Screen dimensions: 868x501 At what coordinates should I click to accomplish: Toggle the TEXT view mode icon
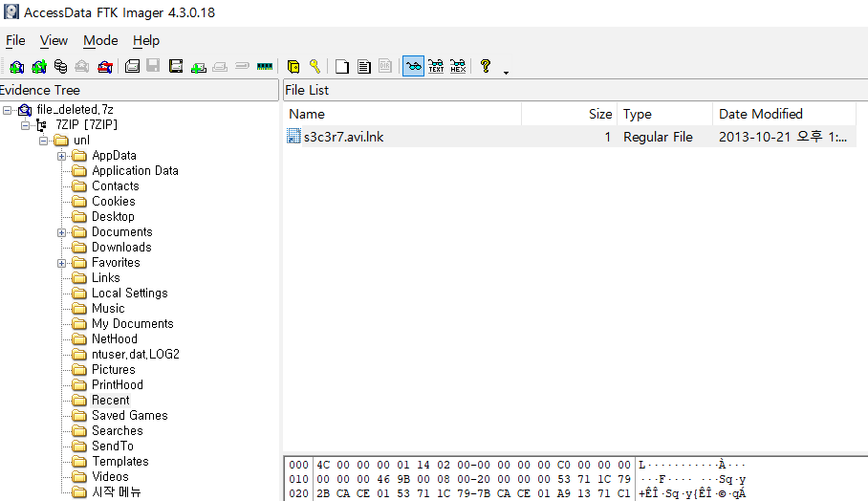pyautogui.click(x=436, y=66)
